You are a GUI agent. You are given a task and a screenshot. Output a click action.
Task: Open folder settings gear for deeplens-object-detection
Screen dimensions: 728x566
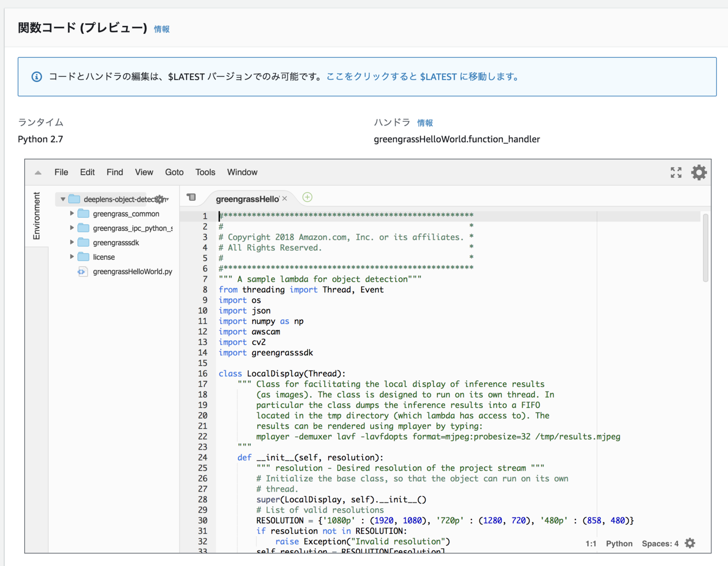click(x=161, y=199)
